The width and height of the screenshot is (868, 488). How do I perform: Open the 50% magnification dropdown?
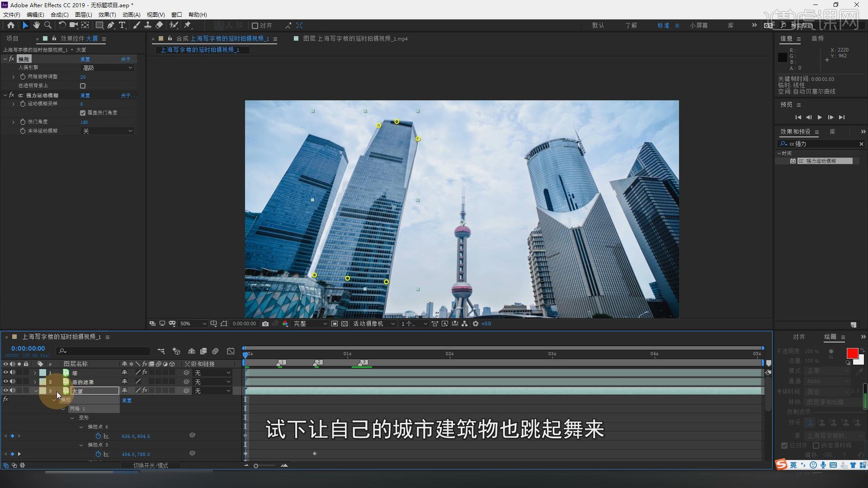click(x=193, y=324)
